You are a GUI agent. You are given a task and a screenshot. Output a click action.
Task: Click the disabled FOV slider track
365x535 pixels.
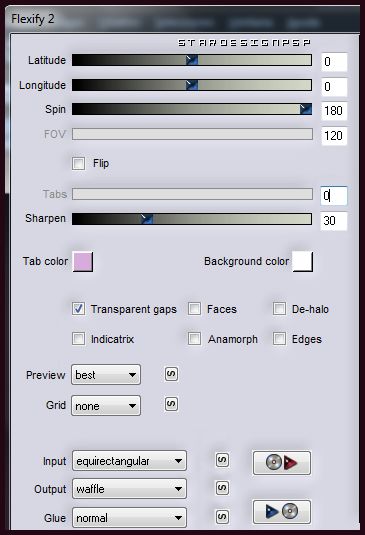192,134
